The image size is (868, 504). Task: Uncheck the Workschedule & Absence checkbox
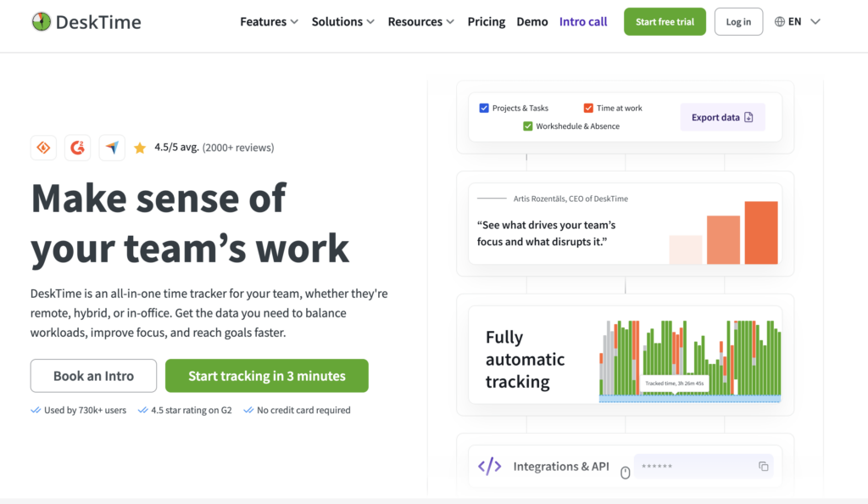click(527, 126)
